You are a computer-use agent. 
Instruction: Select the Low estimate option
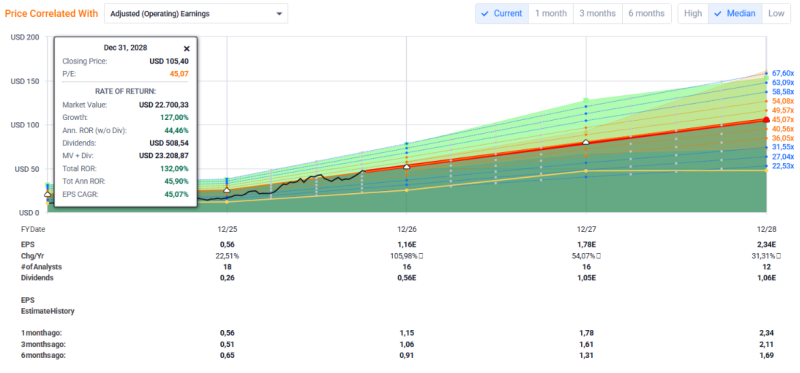pos(776,14)
